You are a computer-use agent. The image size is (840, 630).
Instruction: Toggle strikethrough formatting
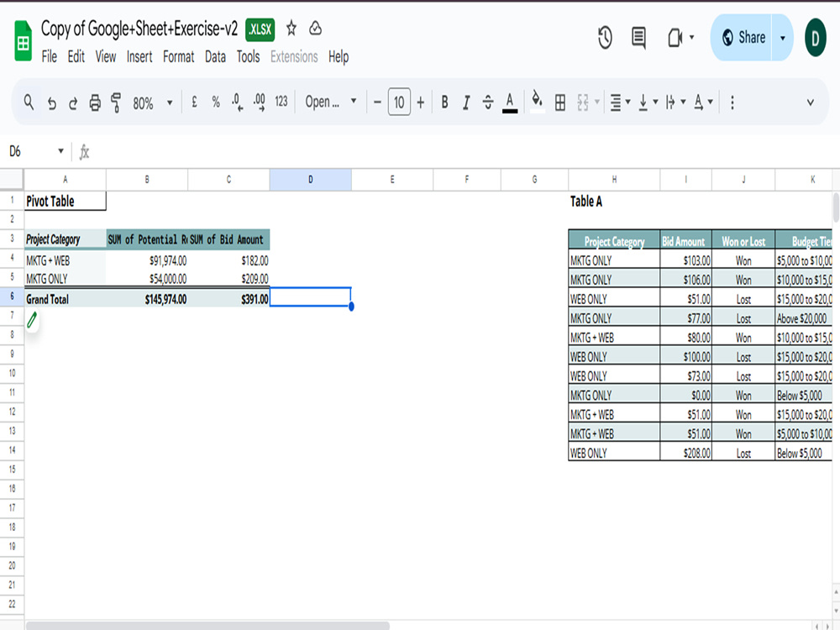point(488,102)
